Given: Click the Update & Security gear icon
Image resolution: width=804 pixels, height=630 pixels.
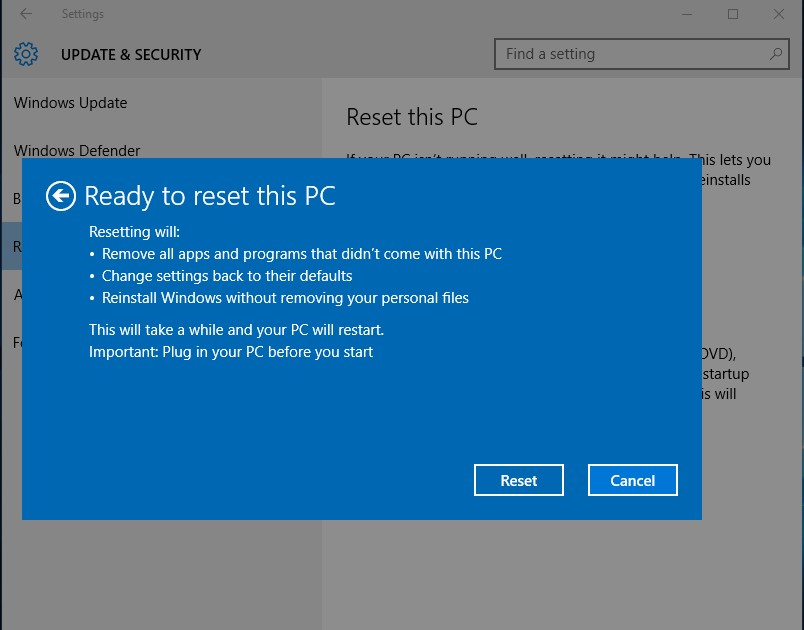Looking at the screenshot, I should click(27, 55).
